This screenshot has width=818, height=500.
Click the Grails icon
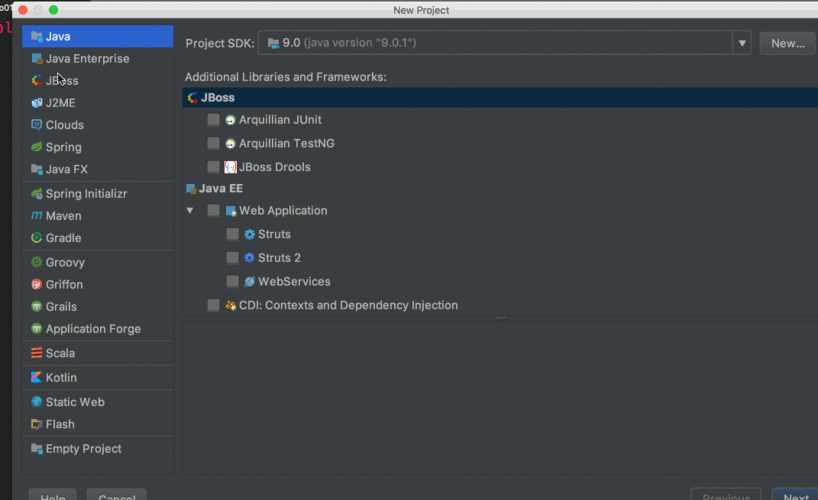click(37, 306)
